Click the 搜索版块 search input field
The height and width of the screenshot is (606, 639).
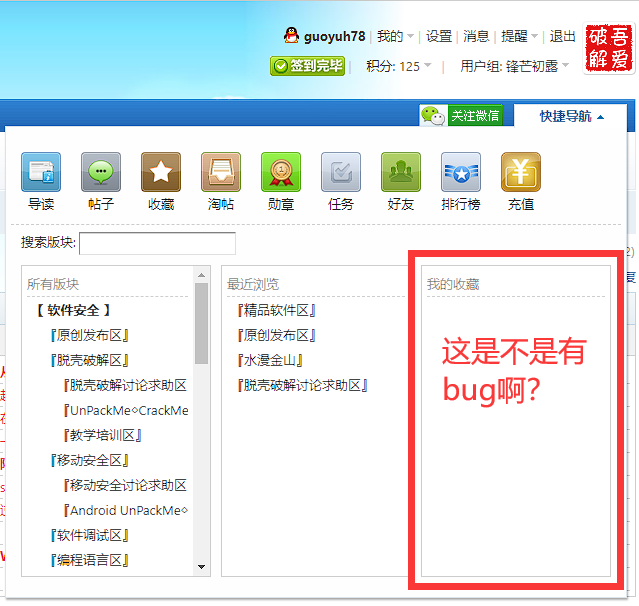(157, 243)
